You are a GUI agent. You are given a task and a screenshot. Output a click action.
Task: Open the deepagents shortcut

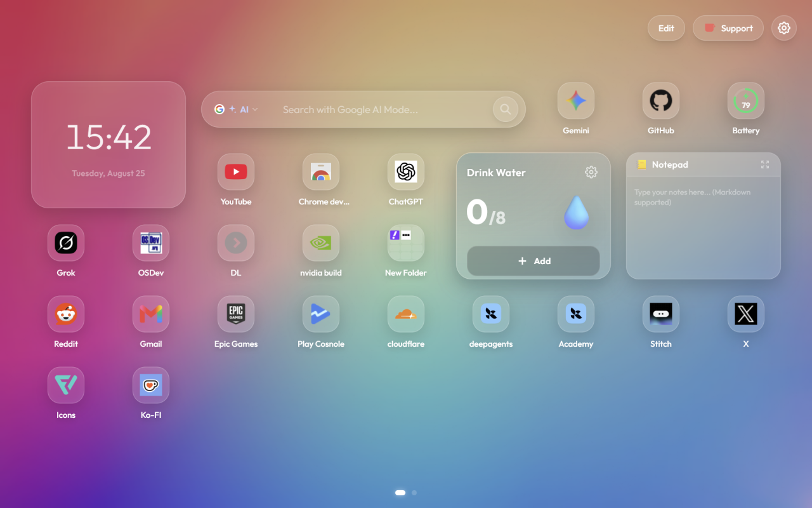point(491,314)
